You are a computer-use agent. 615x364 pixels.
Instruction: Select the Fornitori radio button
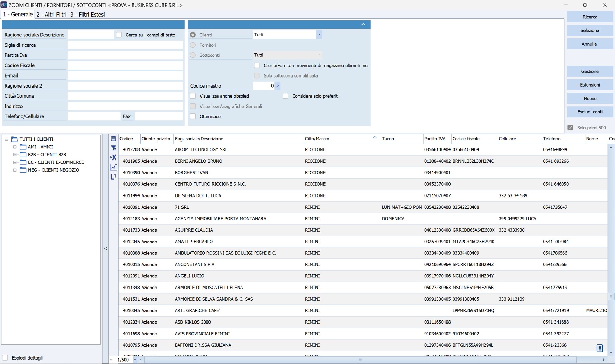point(193,45)
